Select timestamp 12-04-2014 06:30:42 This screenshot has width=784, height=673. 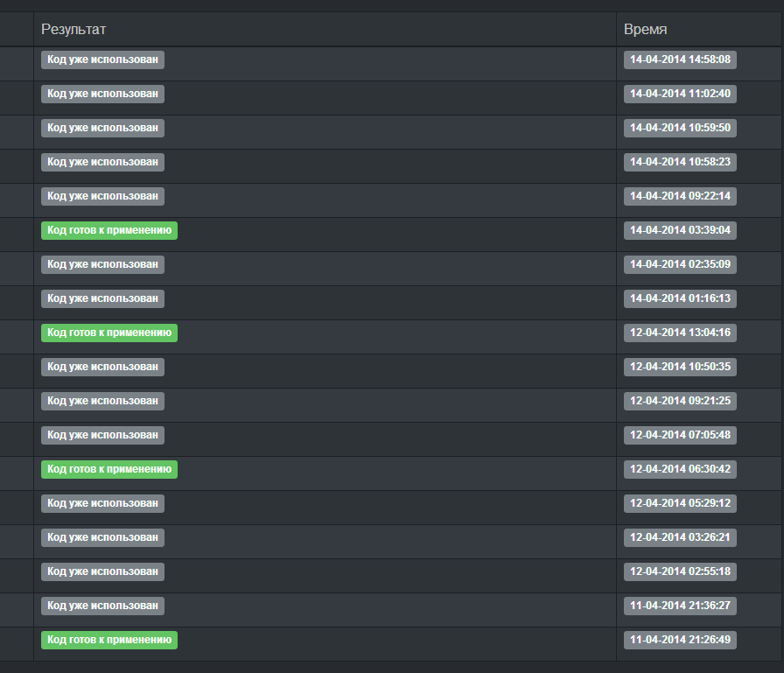680,469
